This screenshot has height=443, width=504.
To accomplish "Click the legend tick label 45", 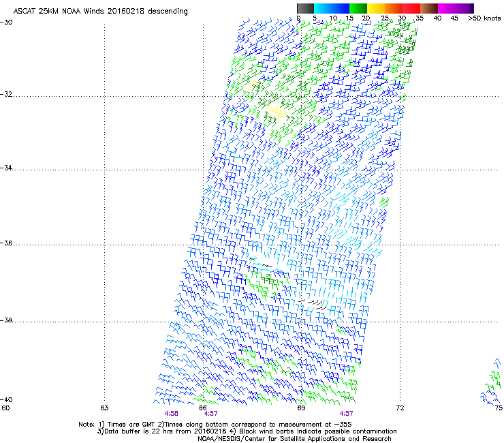I will pyautogui.click(x=454, y=18).
